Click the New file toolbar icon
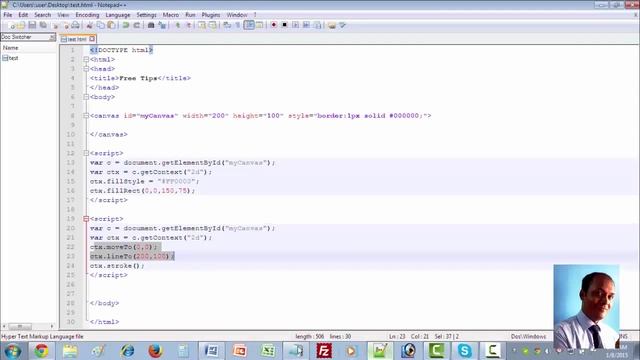 coord(12,25)
